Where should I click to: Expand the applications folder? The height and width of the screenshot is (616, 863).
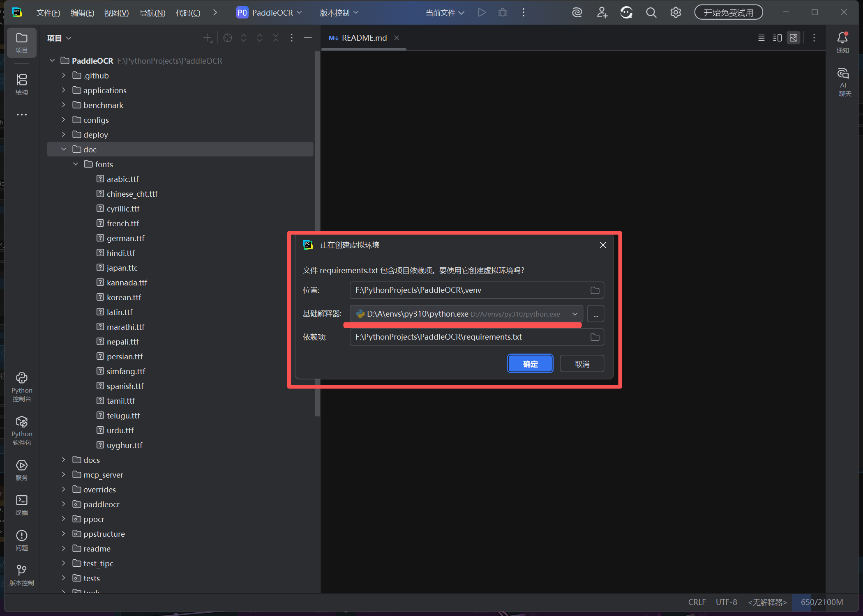pyautogui.click(x=64, y=90)
